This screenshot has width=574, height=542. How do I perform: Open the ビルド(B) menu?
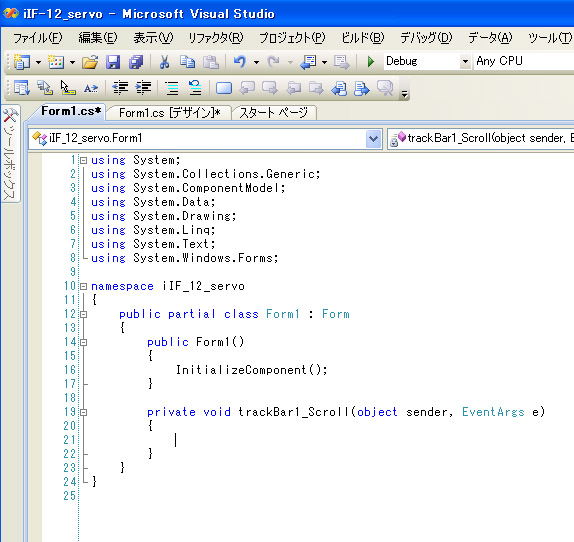362,38
